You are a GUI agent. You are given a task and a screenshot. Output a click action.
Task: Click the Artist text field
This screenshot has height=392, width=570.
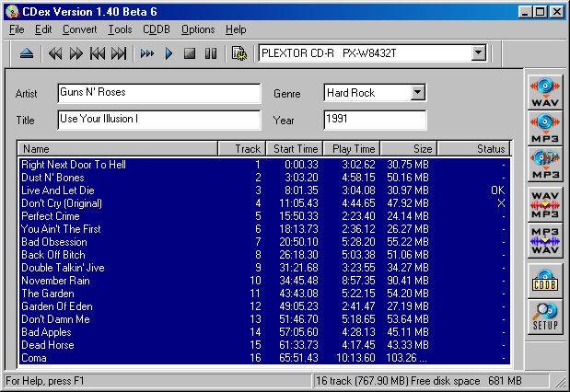(158, 93)
